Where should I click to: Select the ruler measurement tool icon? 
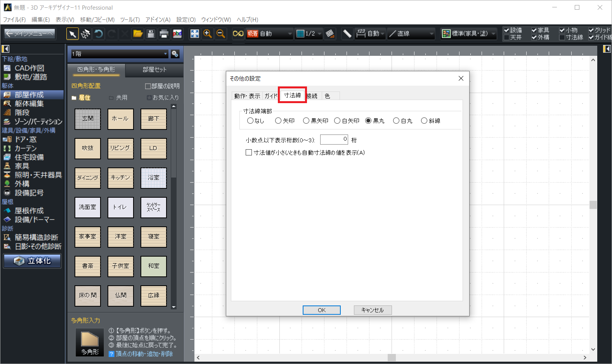coord(347,34)
